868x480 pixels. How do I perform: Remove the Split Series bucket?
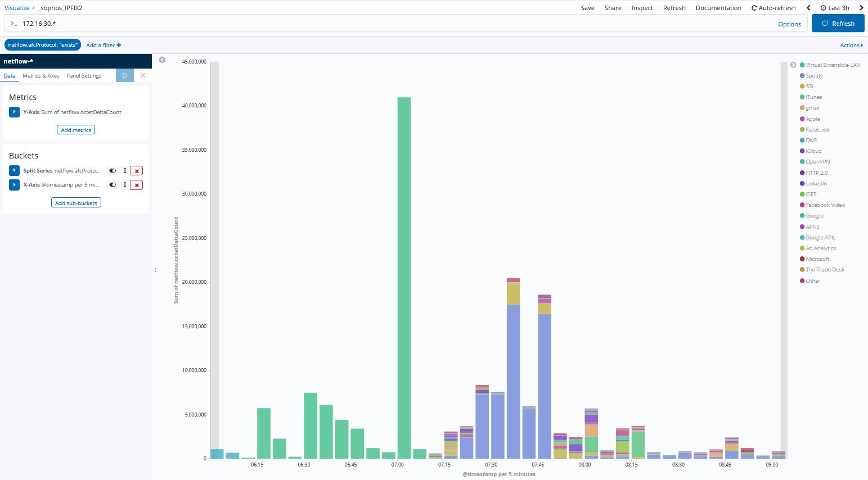coord(136,171)
